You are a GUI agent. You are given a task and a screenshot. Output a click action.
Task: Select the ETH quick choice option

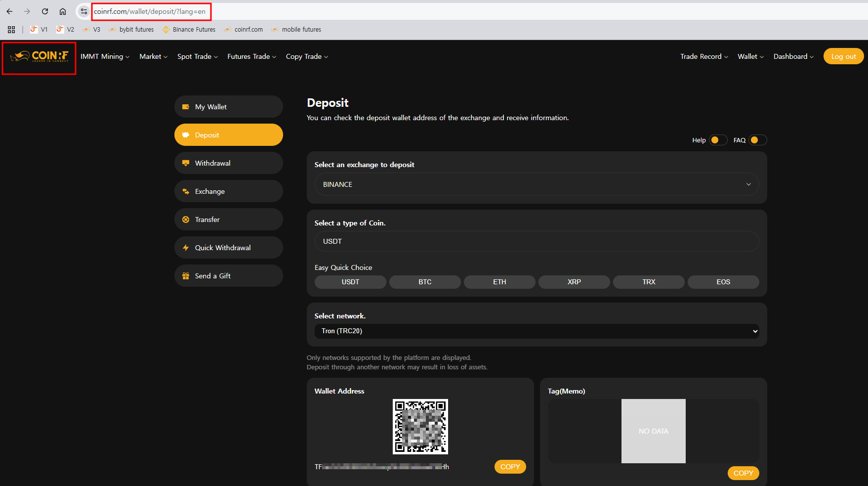click(x=499, y=281)
